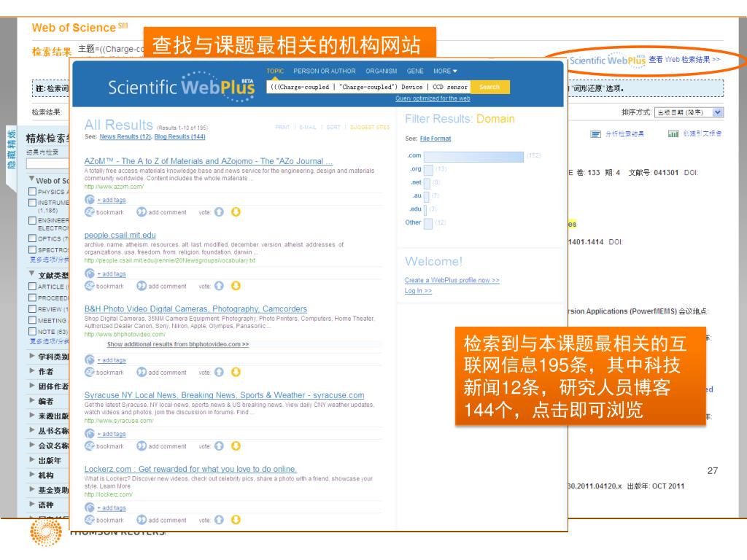Check the SPECTROSCOPY category checkbox
The height and width of the screenshot is (560, 747).
(32, 249)
